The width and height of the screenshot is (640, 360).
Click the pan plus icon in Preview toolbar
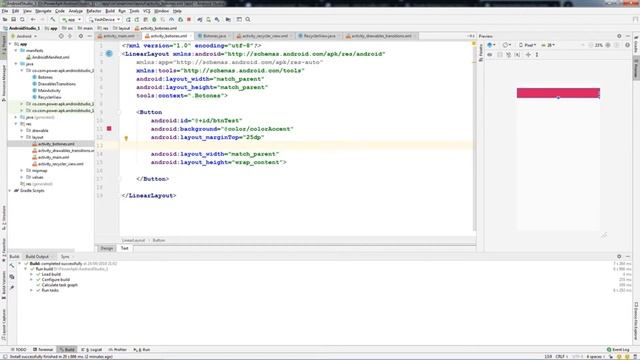point(528,55)
